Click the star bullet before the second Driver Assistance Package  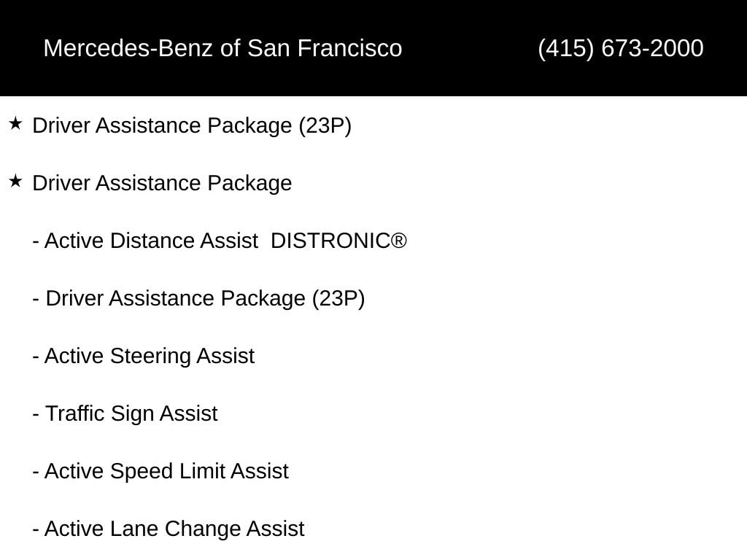[15, 182]
